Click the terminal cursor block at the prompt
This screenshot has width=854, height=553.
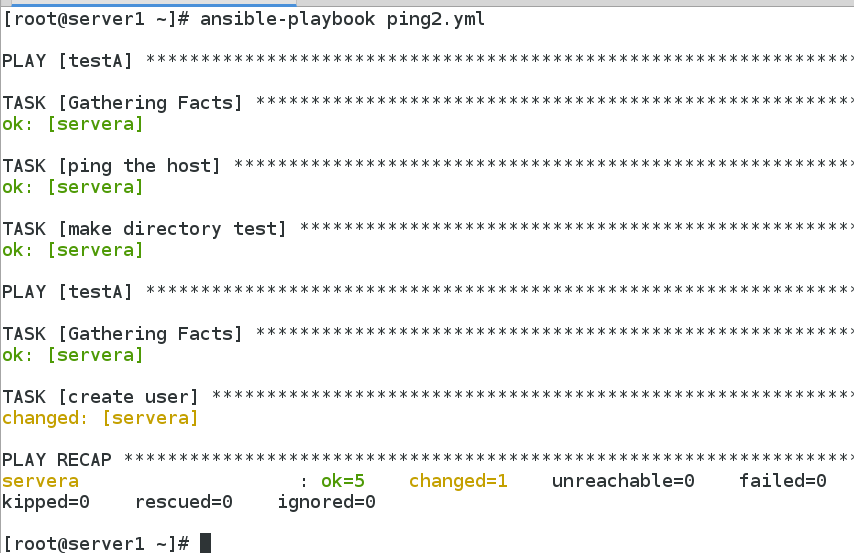click(x=205, y=543)
